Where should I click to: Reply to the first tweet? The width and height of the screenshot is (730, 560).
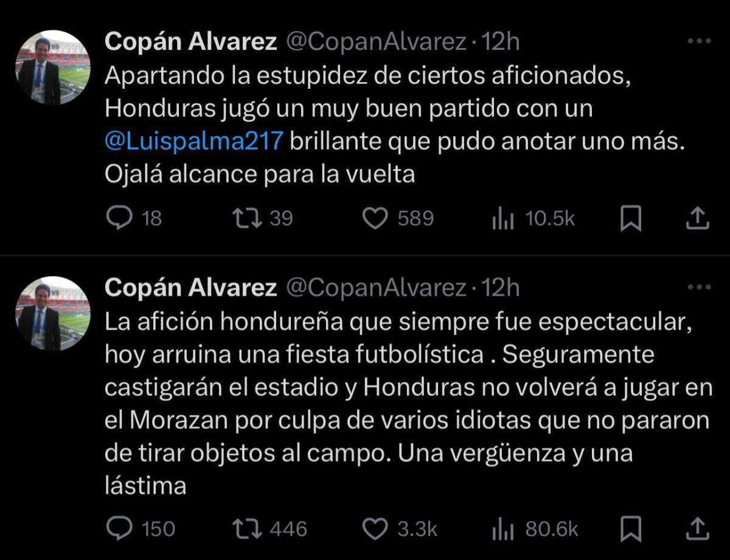point(122,218)
